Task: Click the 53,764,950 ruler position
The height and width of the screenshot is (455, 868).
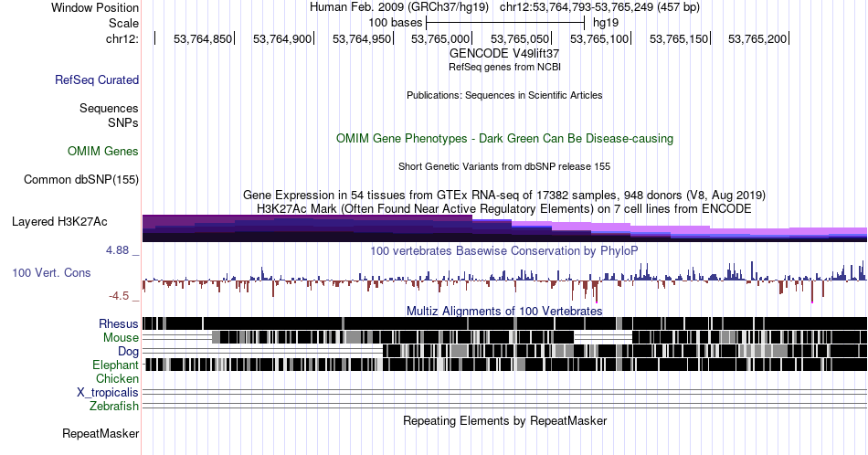Action: coord(362,38)
